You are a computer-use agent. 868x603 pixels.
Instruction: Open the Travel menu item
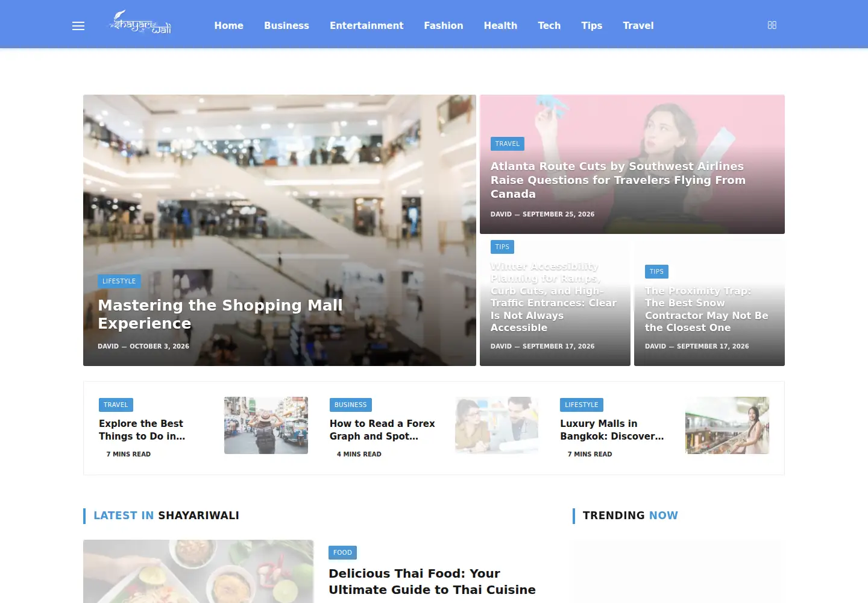pos(638,25)
